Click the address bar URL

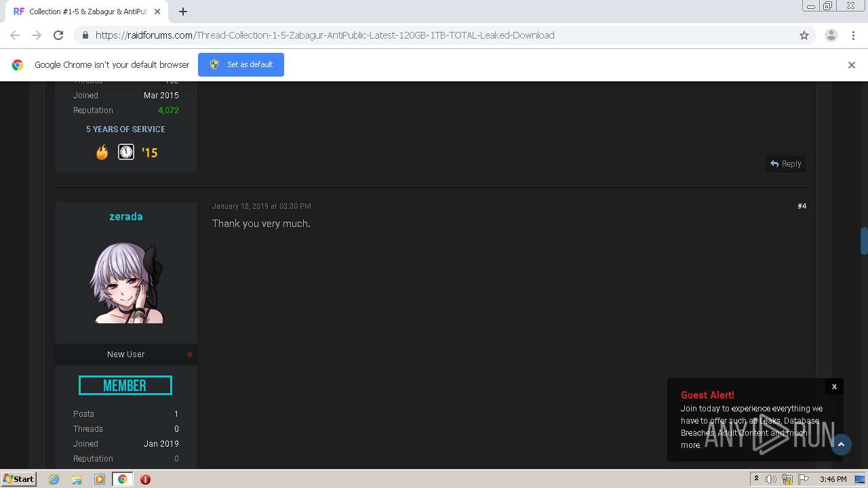point(325,35)
